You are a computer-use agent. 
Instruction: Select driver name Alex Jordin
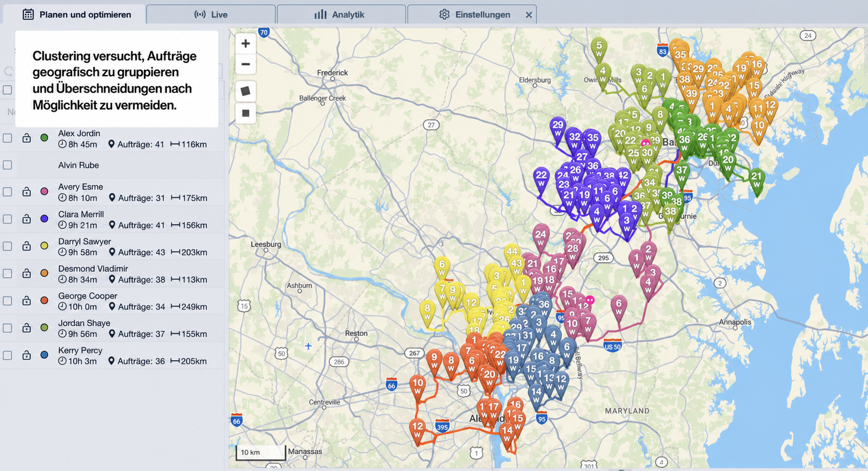tap(79, 133)
